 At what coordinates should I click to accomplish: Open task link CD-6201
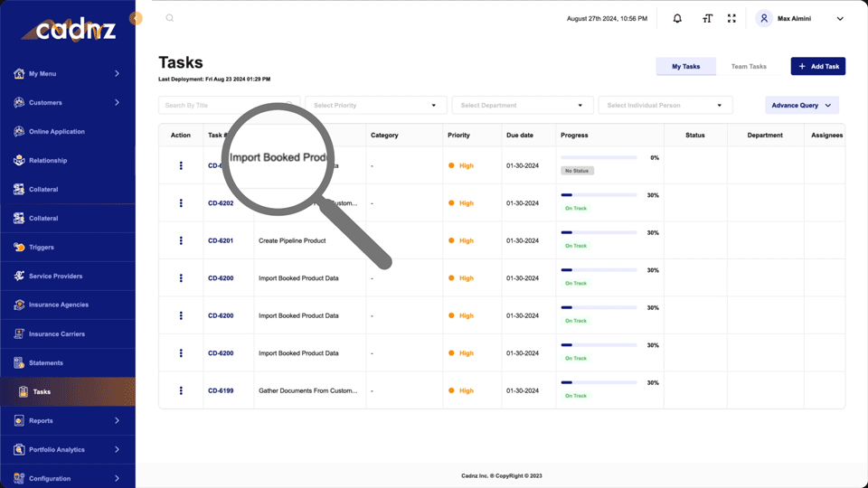(x=221, y=241)
